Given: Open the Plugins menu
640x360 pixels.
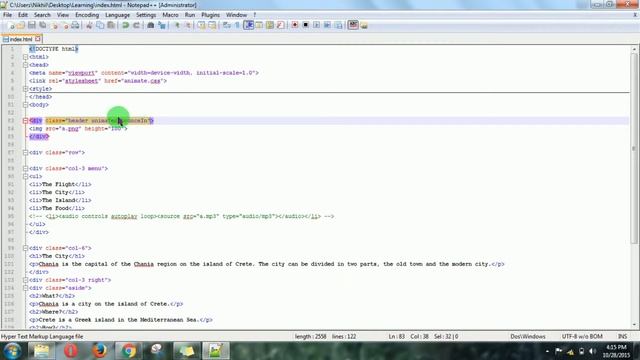Looking at the screenshot, I should [210, 15].
